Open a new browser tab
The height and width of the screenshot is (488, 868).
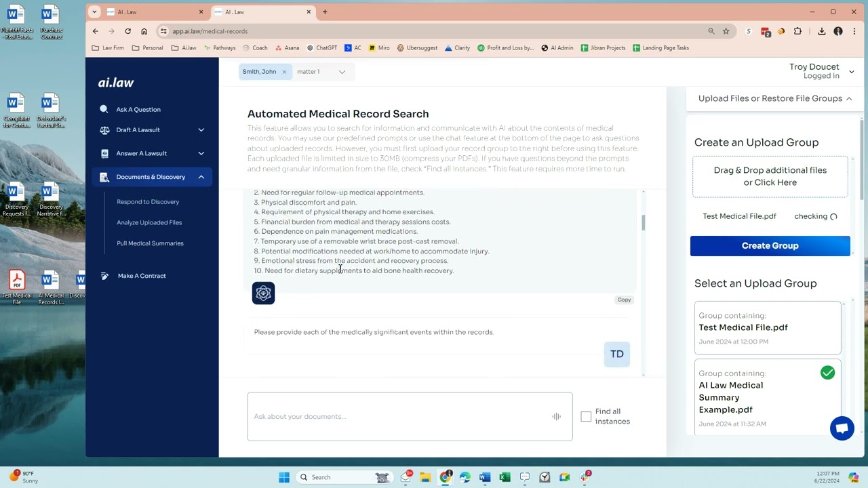point(325,12)
